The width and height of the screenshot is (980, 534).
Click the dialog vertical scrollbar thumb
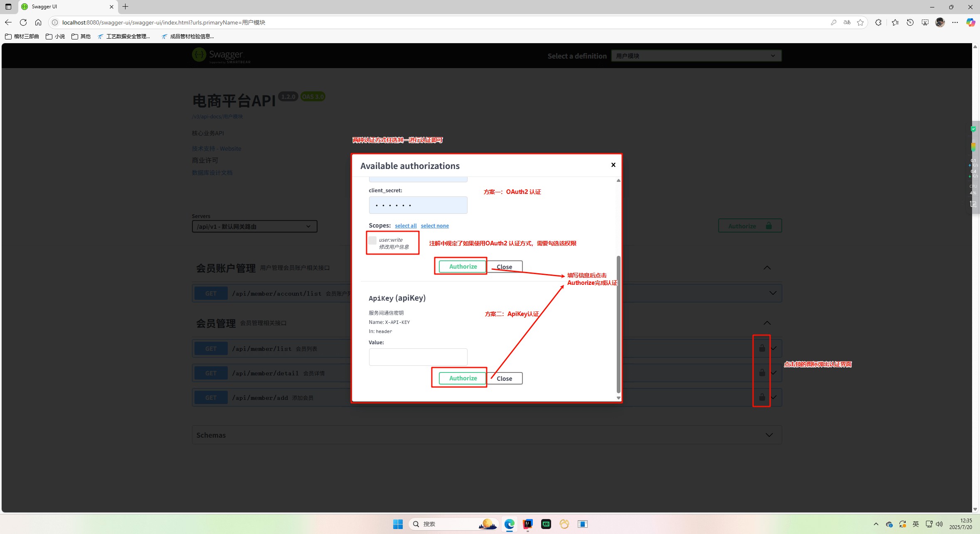tap(618, 324)
